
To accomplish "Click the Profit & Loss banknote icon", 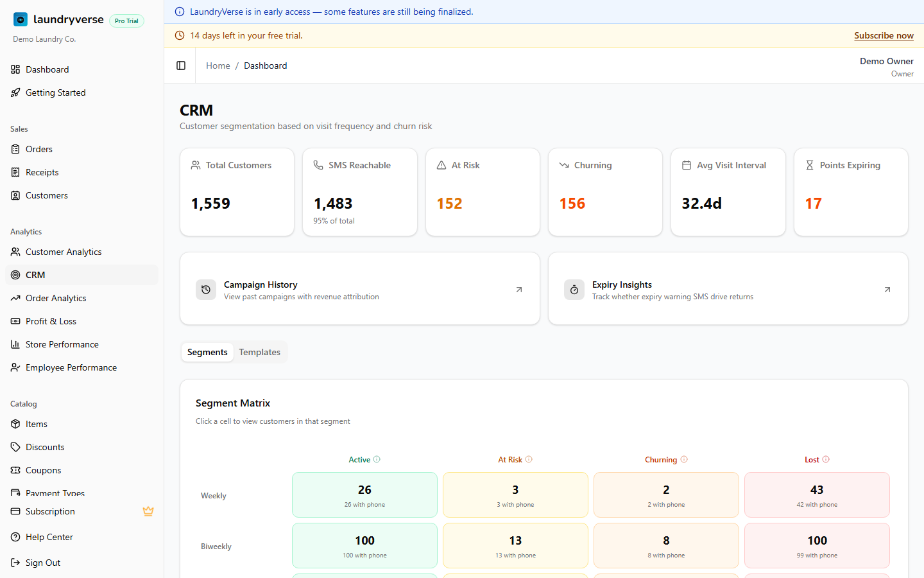I will (15, 321).
